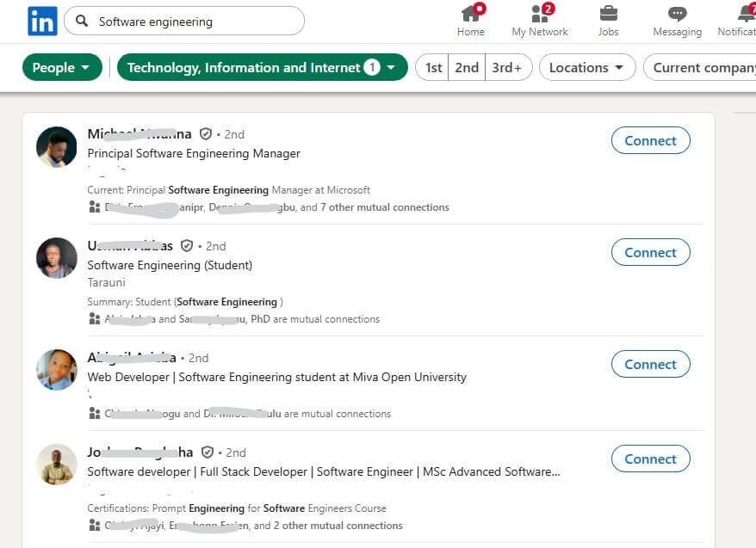Image resolution: width=756 pixels, height=548 pixels.
Task: Open the Web Developer's profile photo
Action: [57, 370]
